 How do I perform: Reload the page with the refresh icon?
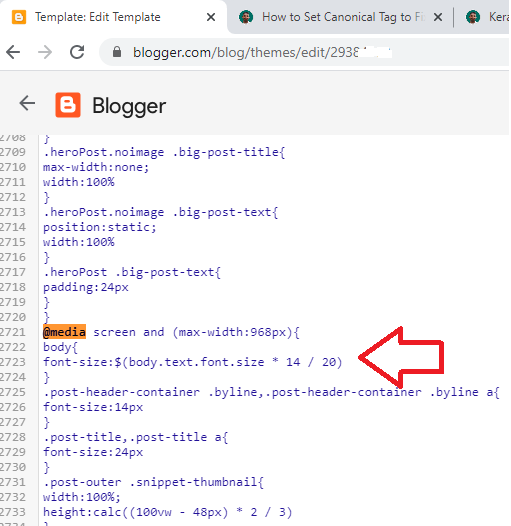(77, 52)
